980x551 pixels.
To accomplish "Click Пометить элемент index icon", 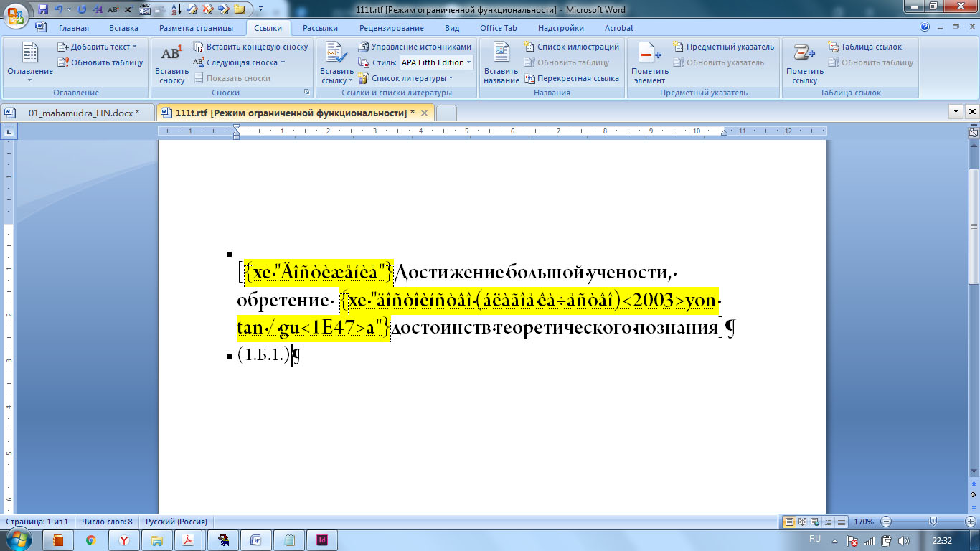I will pos(650,62).
